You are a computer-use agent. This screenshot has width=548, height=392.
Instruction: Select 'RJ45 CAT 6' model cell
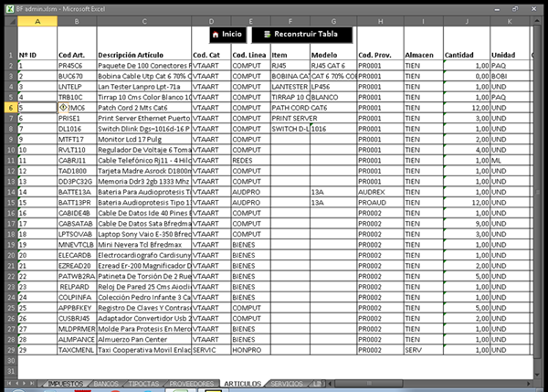click(x=333, y=66)
